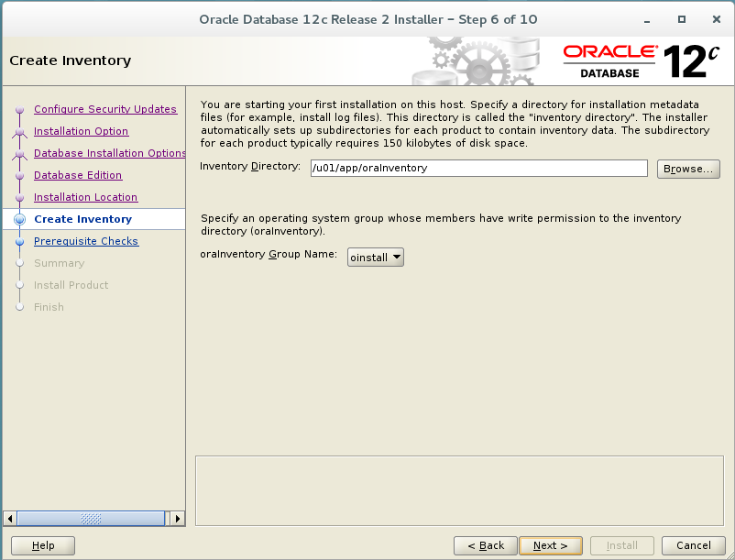
Task: Click the sidebar horizontal scrollbar thumb
Action: click(x=91, y=519)
